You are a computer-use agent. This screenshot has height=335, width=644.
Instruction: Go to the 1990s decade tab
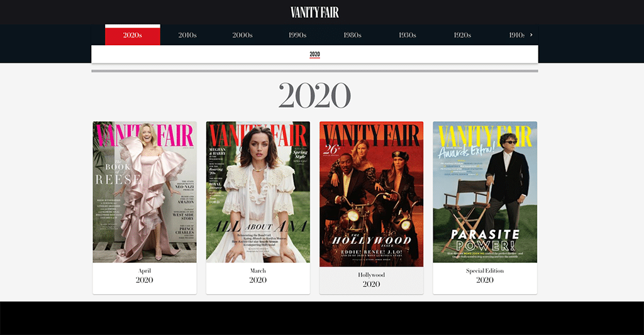(x=297, y=35)
